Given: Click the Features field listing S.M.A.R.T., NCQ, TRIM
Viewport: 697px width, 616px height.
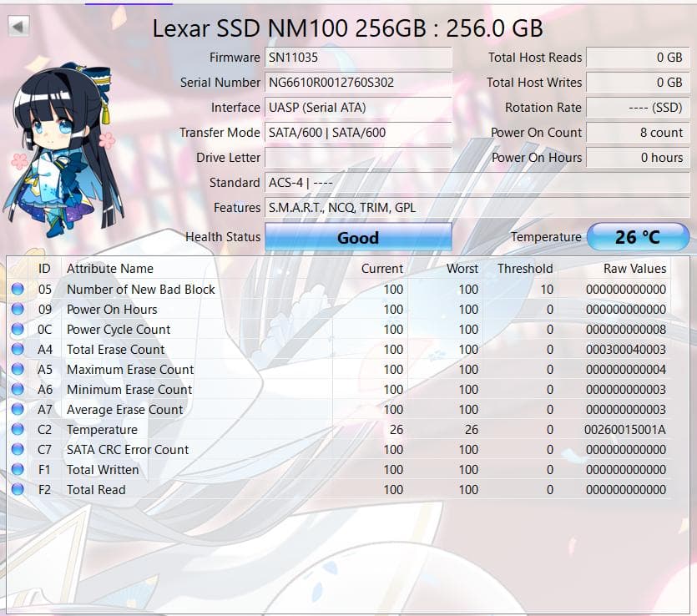Looking at the screenshot, I should pyautogui.click(x=359, y=207).
